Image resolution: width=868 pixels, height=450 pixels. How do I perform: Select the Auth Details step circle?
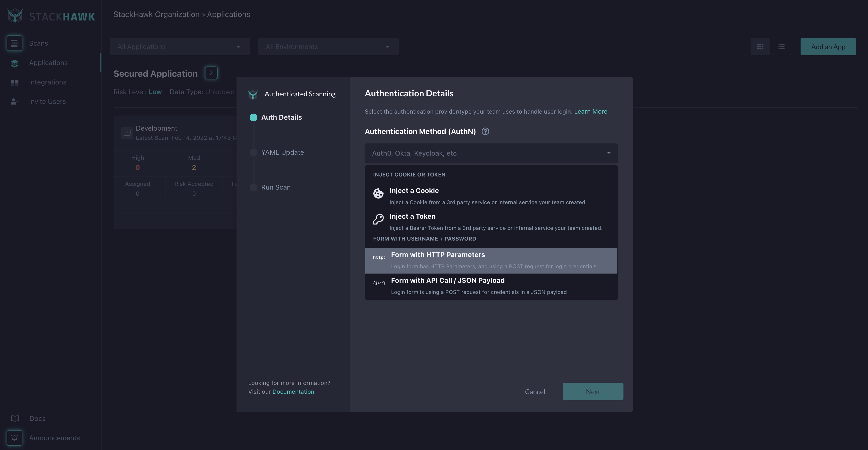coord(254,117)
